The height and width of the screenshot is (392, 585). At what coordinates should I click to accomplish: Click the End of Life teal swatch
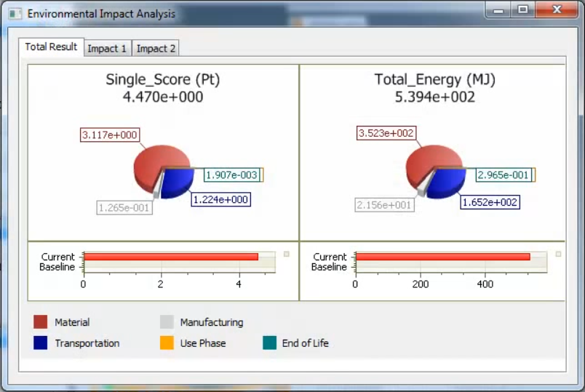269,343
